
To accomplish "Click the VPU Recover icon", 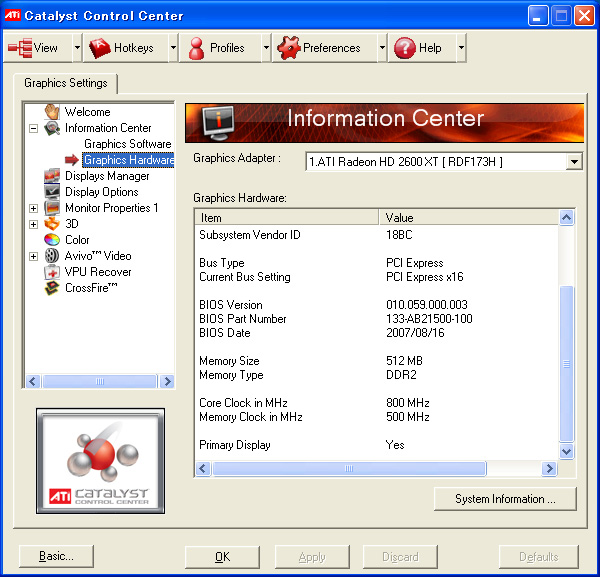I will tap(52, 272).
